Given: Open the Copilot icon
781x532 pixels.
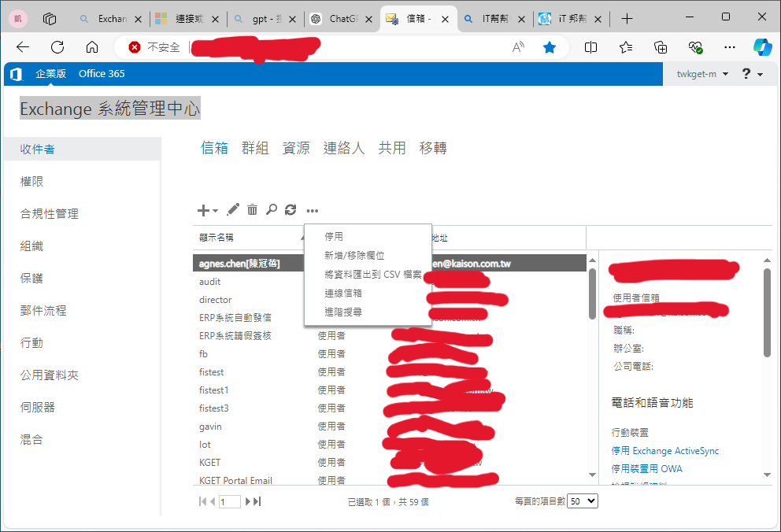Looking at the screenshot, I should 763,47.
